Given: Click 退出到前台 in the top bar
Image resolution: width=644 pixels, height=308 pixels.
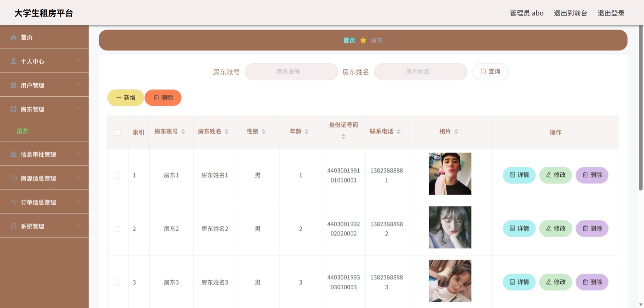Looking at the screenshot, I should [570, 13].
